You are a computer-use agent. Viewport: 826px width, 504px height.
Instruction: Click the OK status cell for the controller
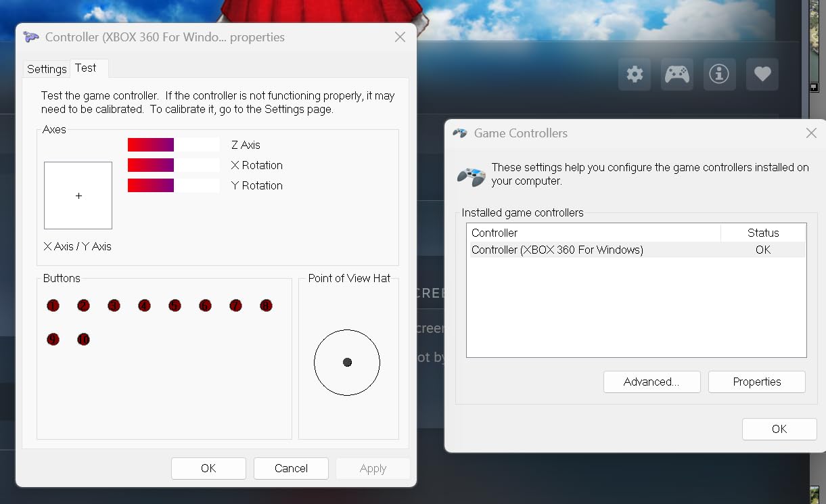[763, 250]
